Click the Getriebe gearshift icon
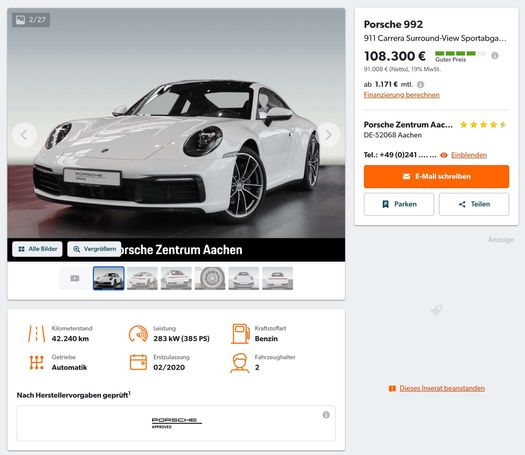The width and height of the screenshot is (525, 455). point(36,363)
